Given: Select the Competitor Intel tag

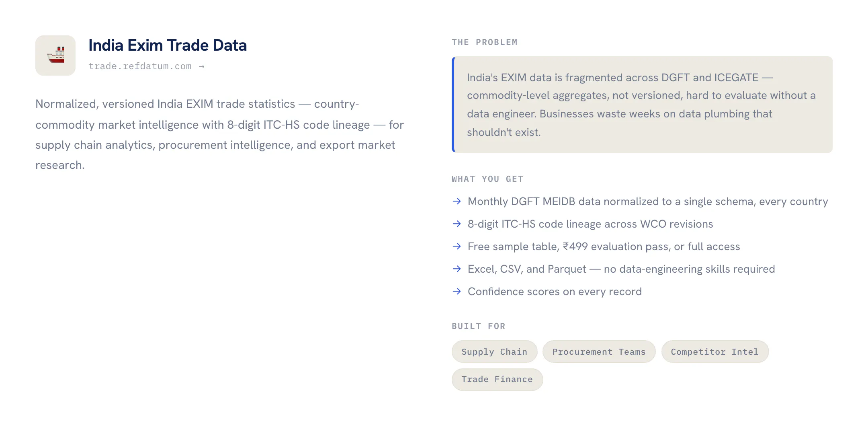Looking at the screenshot, I should [715, 351].
